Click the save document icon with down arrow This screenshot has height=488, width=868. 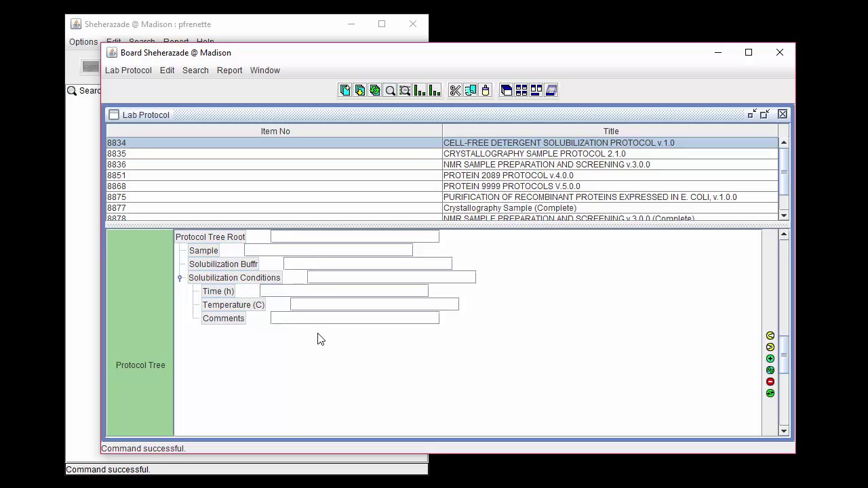[x=360, y=90]
